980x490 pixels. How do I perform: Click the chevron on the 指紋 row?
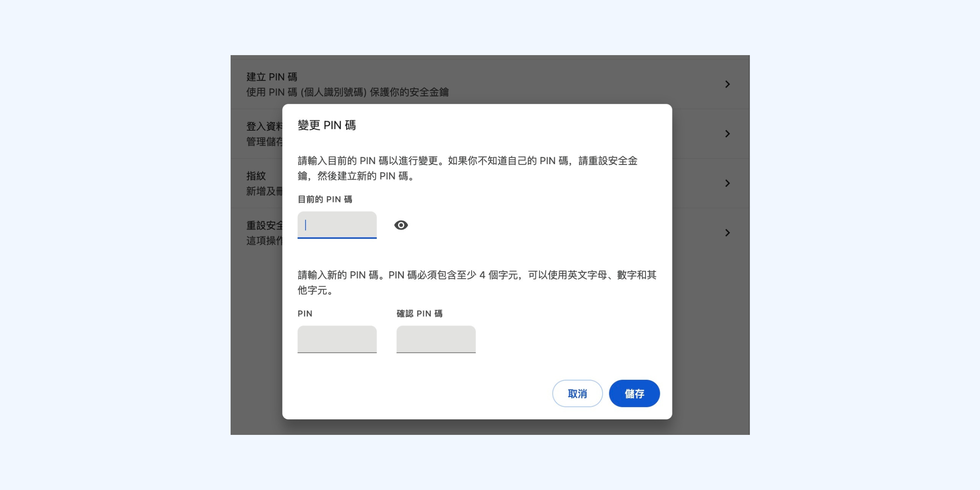(727, 183)
